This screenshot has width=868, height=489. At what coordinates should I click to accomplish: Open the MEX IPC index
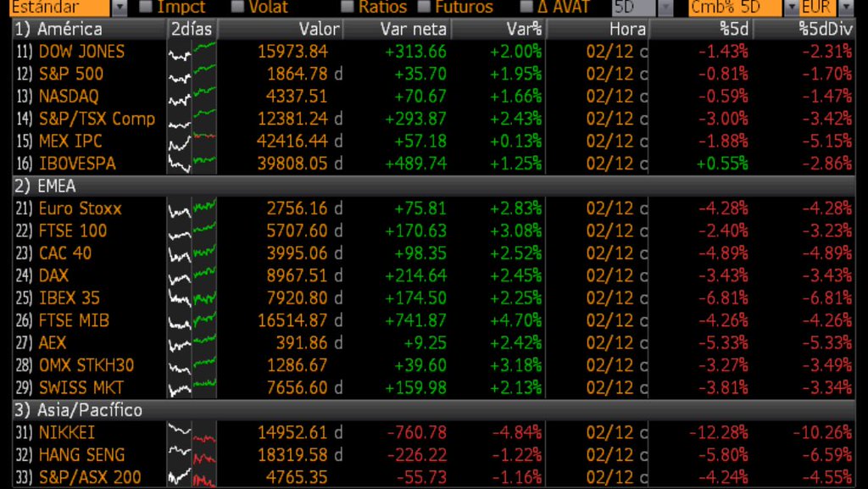tap(70, 141)
